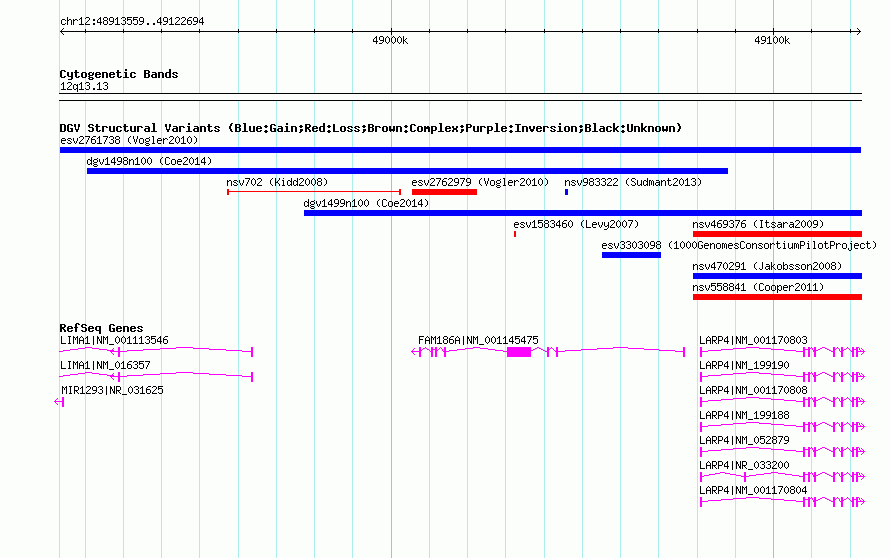Click the Cytogenetic Bands track title
The width and height of the screenshot is (890, 558).
pos(119,74)
